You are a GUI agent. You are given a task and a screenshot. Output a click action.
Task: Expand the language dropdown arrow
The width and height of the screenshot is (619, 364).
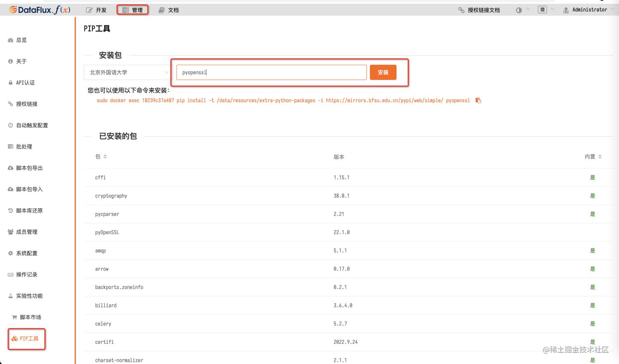[553, 9]
